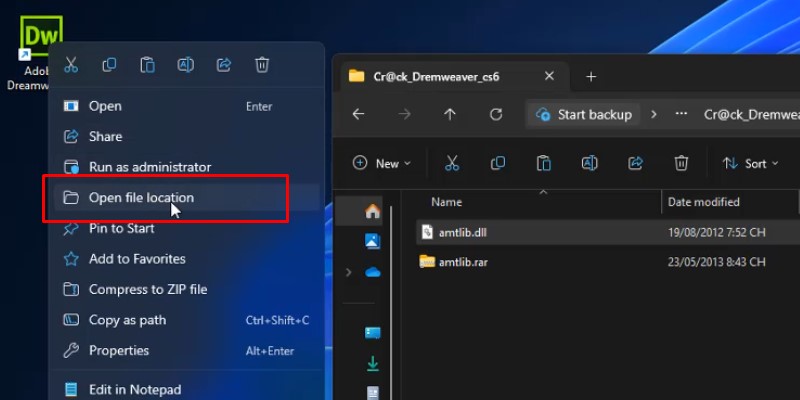Click the Start backup button
The image size is (800, 400).
(585, 114)
